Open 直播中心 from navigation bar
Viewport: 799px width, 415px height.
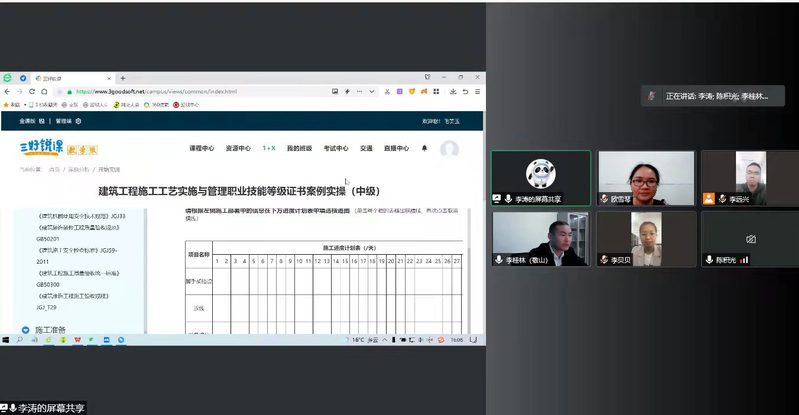(x=395, y=148)
